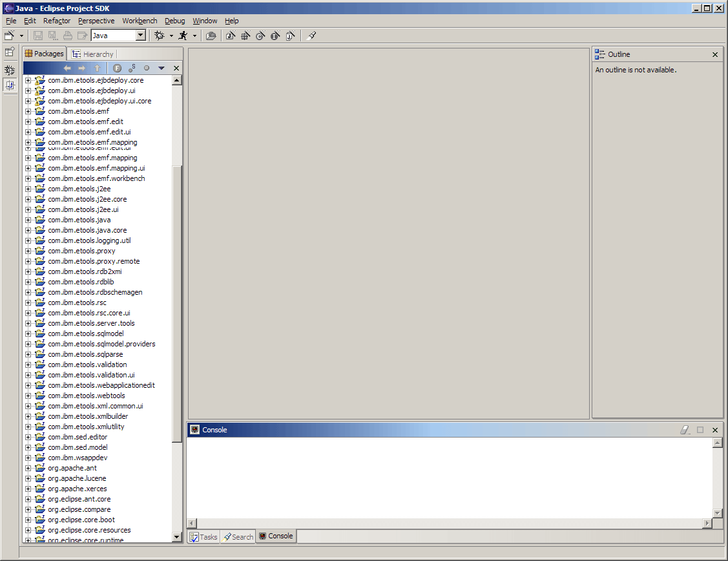Open the Run launch dropdown arrow
Screen dimensions: 728x561
point(194,36)
